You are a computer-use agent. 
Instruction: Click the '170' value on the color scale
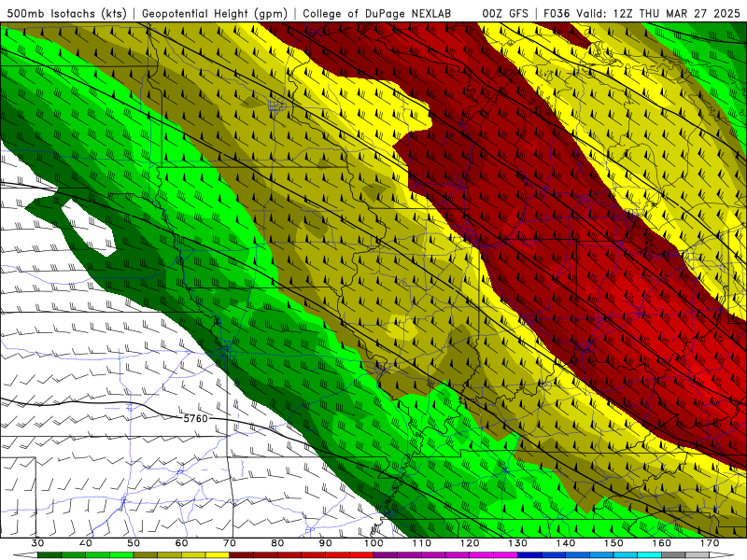click(x=710, y=543)
